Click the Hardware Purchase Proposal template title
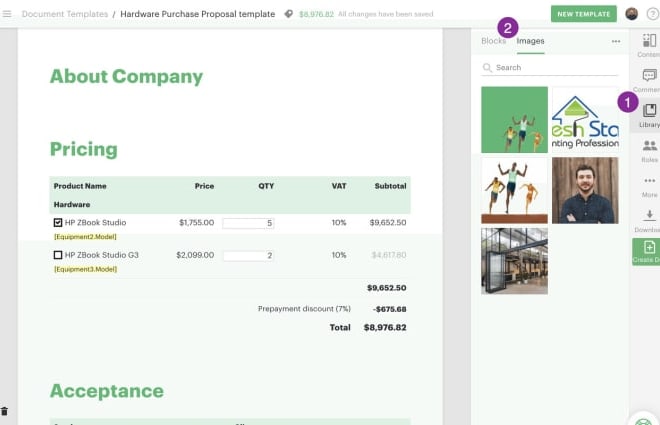660x425 pixels. [197, 14]
